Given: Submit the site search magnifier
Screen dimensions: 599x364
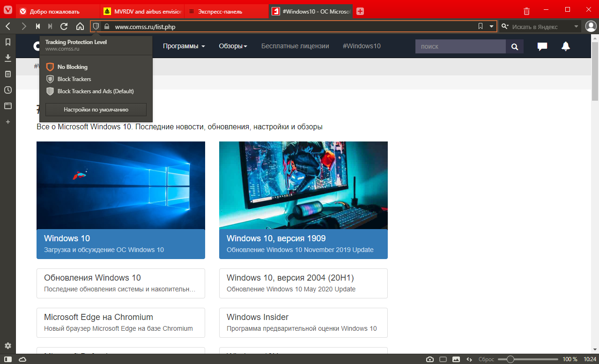Looking at the screenshot, I should [x=515, y=46].
